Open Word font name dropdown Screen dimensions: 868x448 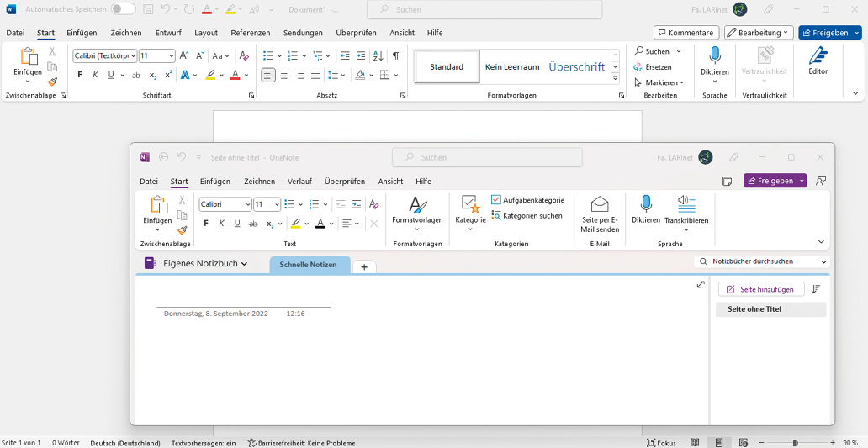point(133,55)
